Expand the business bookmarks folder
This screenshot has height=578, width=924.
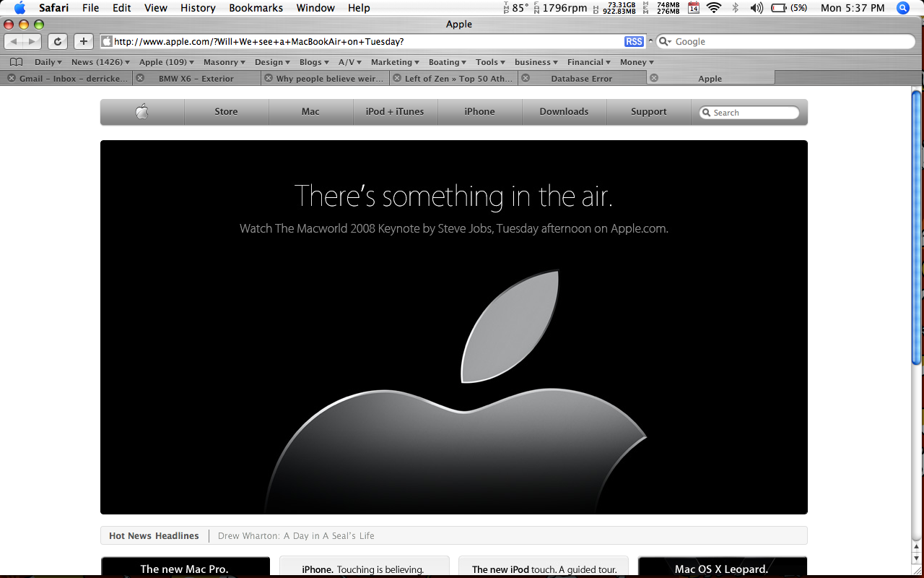tap(536, 62)
